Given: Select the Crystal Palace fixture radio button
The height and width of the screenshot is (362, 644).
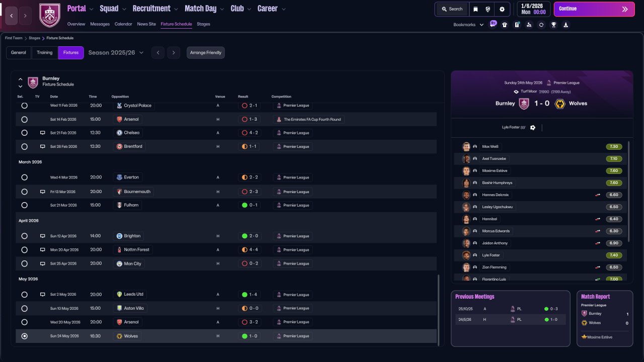Looking at the screenshot, I should [24, 106].
